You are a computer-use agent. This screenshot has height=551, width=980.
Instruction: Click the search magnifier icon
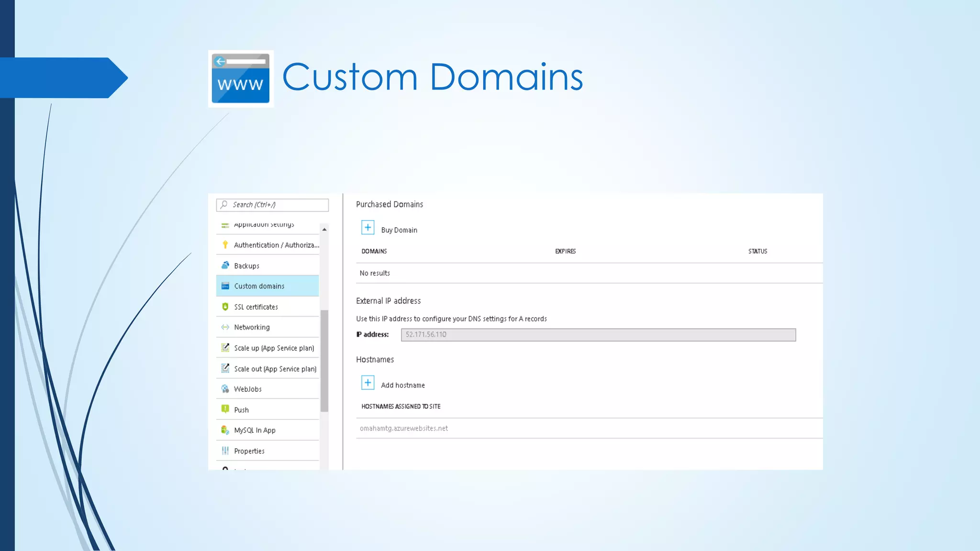(x=223, y=205)
